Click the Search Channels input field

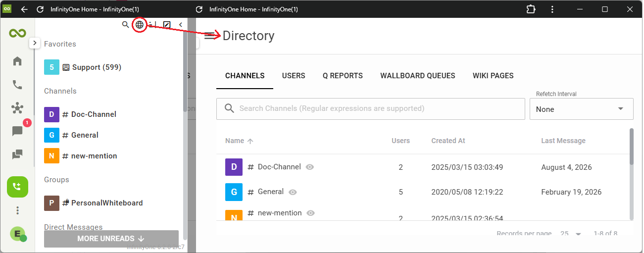coord(371,109)
